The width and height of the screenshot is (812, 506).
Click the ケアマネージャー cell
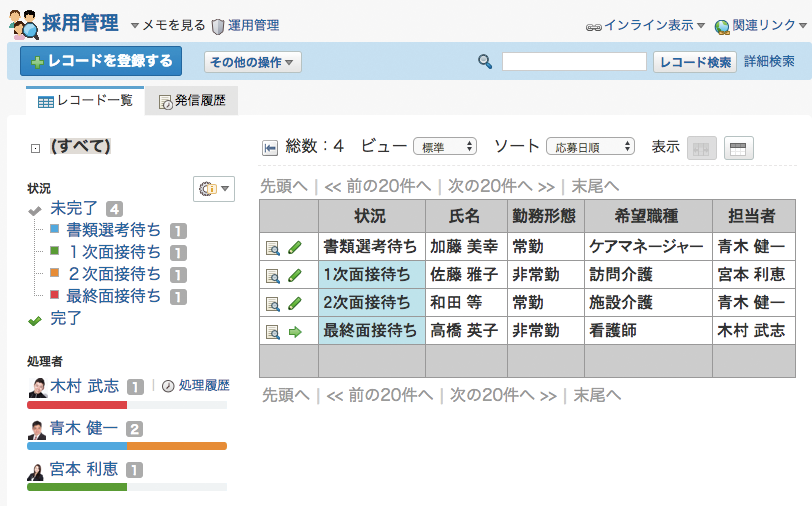pyautogui.click(x=648, y=247)
